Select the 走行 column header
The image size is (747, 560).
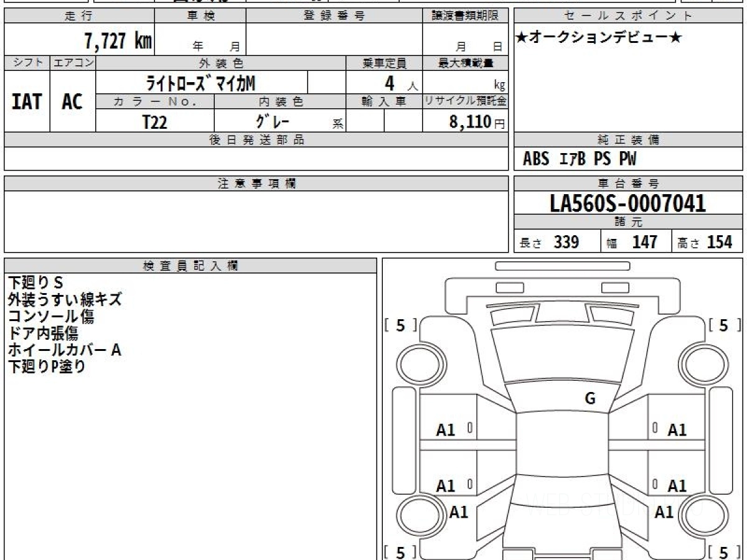click(x=78, y=17)
